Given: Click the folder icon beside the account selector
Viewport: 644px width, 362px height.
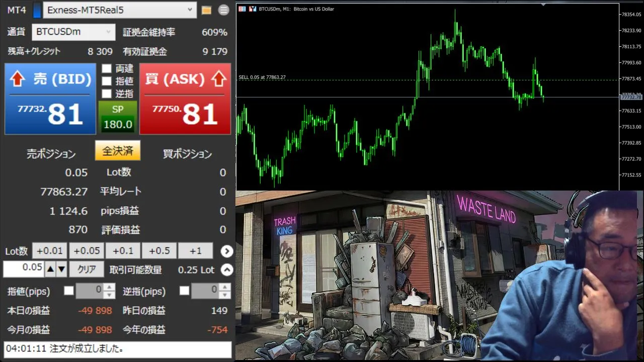Looking at the screenshot, I should point(206,10).
